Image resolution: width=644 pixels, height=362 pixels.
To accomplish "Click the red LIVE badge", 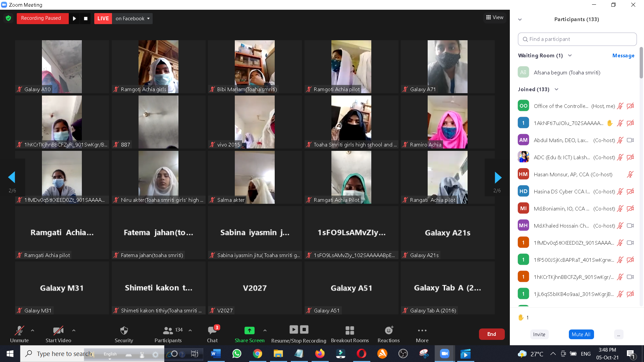I will (103, 18).
